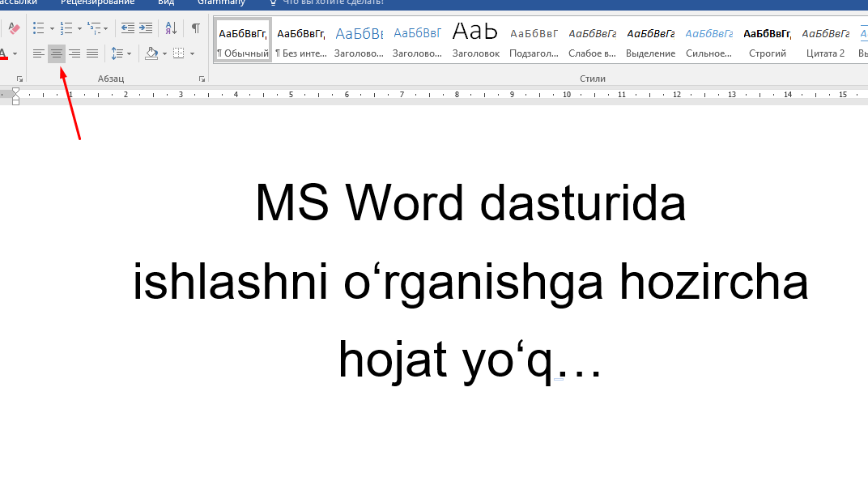Toggle center alignment button
Screen dimensions: 868x498
(x=57, y=53)
